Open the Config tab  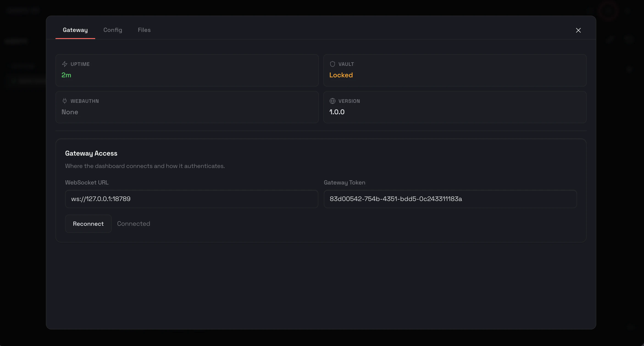point(113,30)
